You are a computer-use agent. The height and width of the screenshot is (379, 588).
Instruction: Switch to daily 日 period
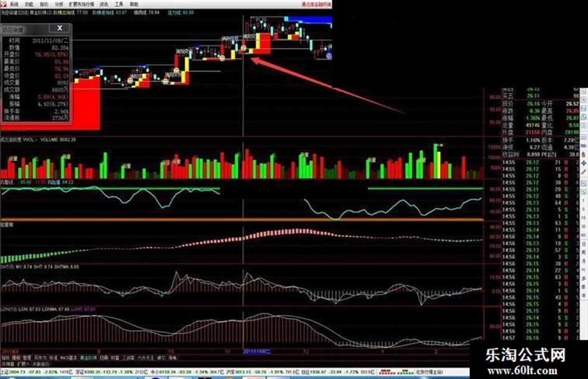584,243
